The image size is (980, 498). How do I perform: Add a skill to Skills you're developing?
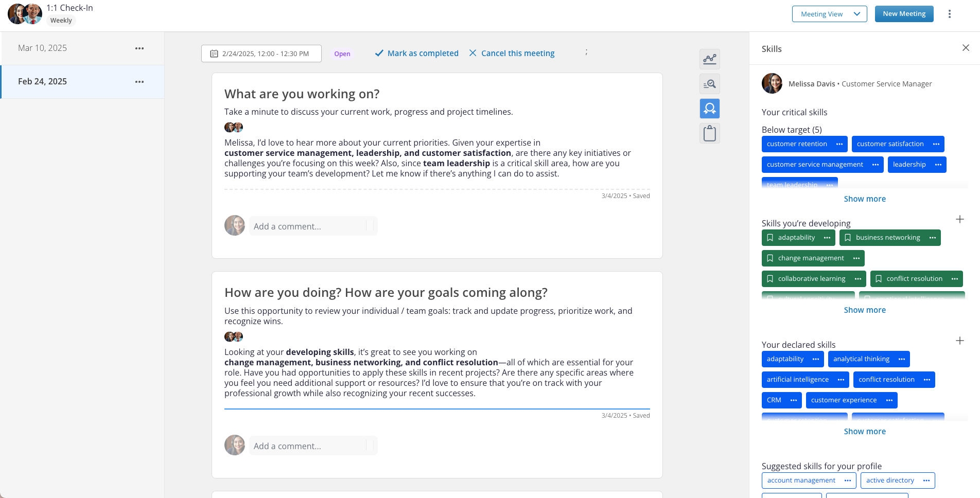[960, 220]
